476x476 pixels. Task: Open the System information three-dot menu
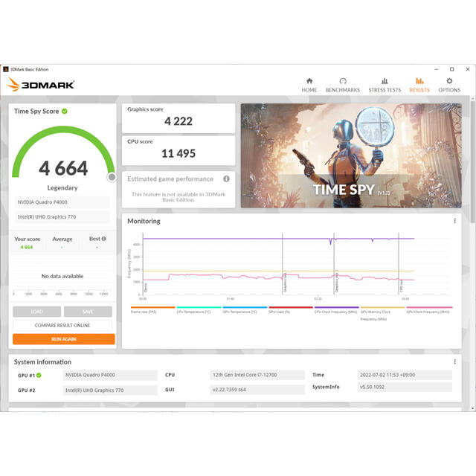click(x=454, y=361)
